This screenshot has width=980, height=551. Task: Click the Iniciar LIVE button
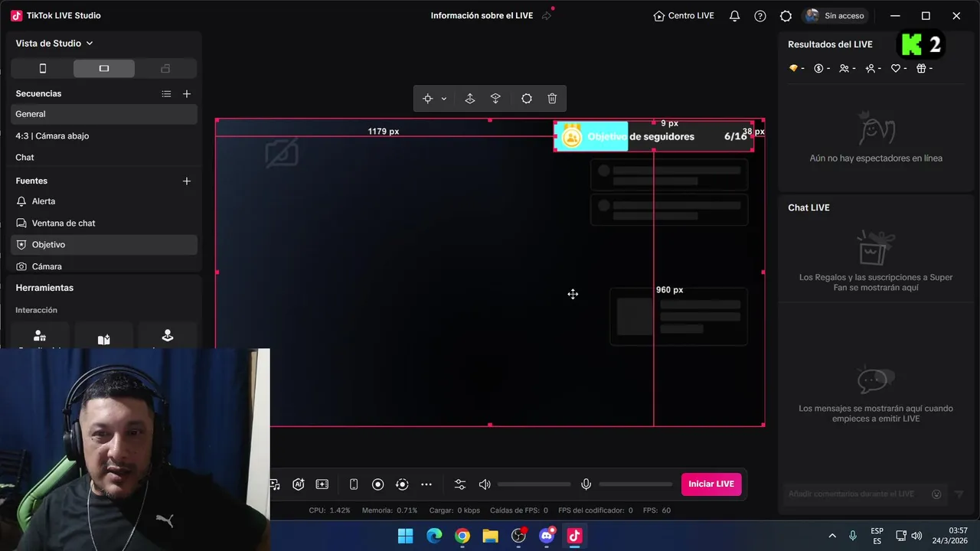tap(711, 484)
